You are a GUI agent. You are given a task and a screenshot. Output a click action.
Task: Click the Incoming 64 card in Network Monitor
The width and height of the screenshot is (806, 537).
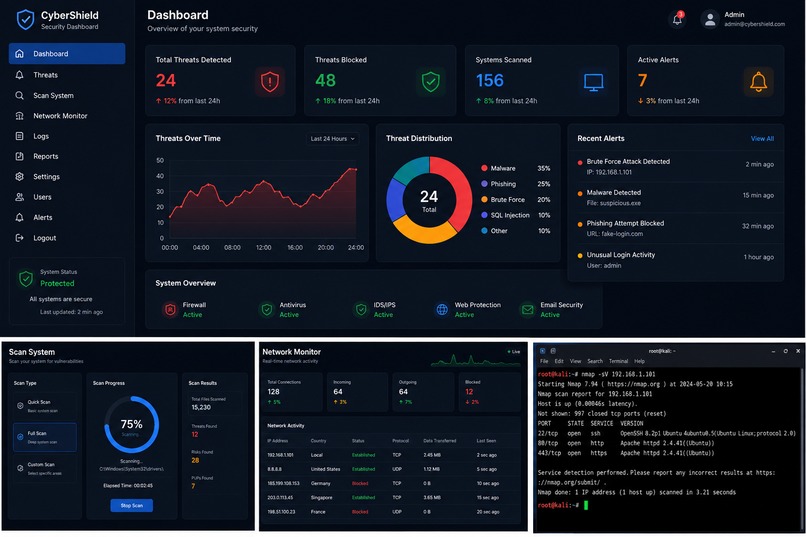pyautogui.click(x=358, y=392)
